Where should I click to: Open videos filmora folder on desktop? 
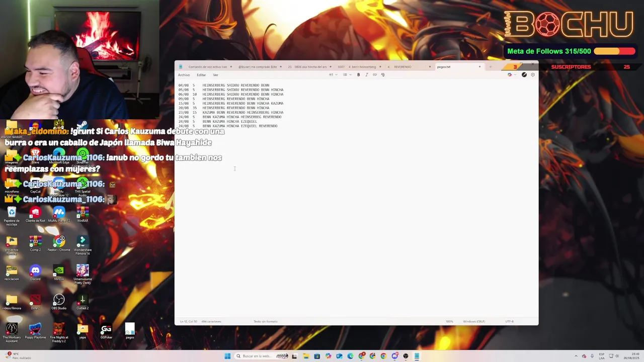12,302
